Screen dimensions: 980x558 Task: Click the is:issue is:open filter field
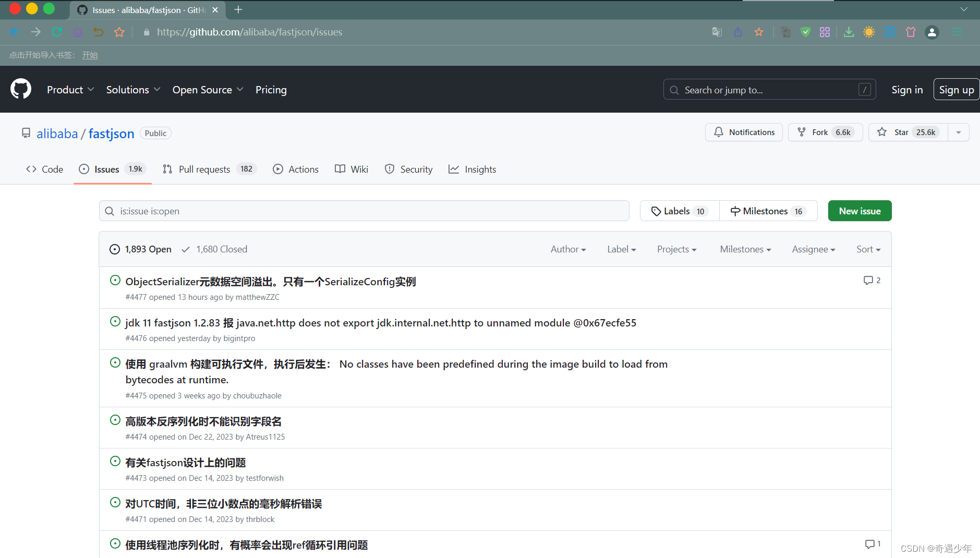(x=364, y=211)
